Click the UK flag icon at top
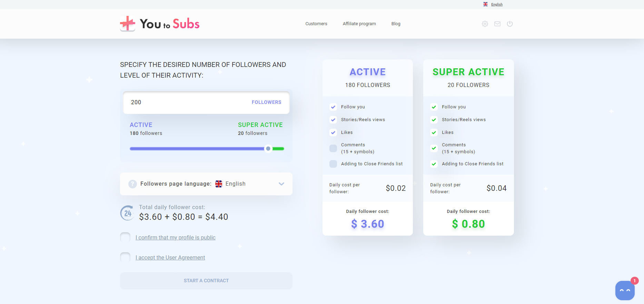The width and height of the screenshot is (644, 304). pyautogui.click(x=485, y=4)
